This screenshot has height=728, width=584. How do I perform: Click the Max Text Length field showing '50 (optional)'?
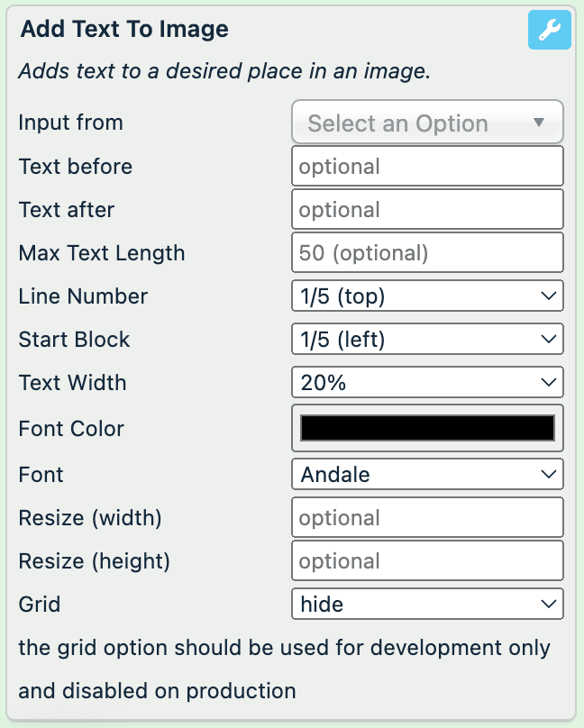coord(426,252)
